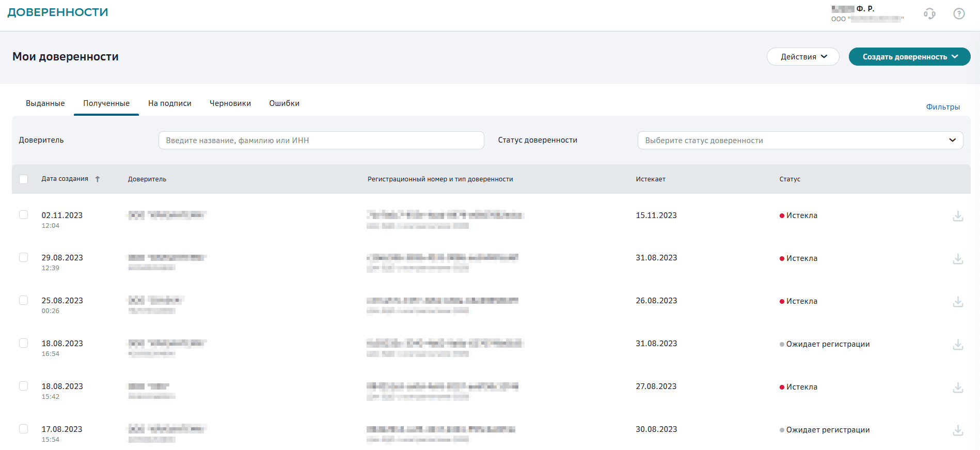Open the support headset icon
This screenshot has height=450, width=980.
[929, 14]
